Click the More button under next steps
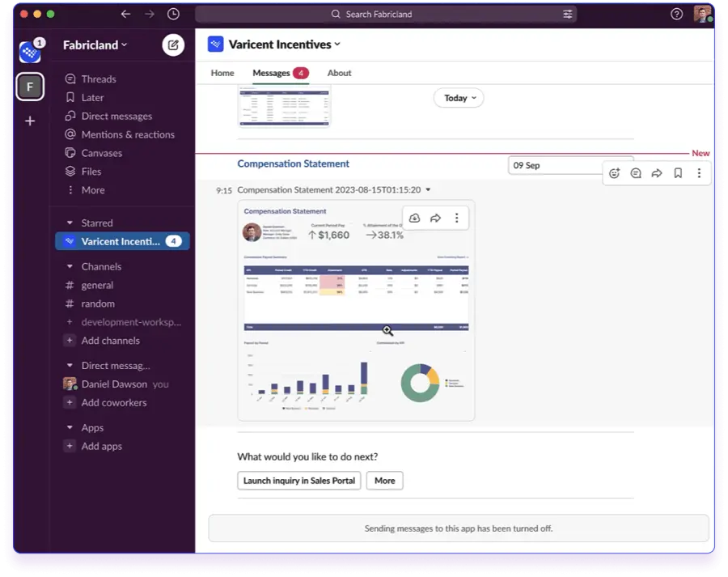 385,481
